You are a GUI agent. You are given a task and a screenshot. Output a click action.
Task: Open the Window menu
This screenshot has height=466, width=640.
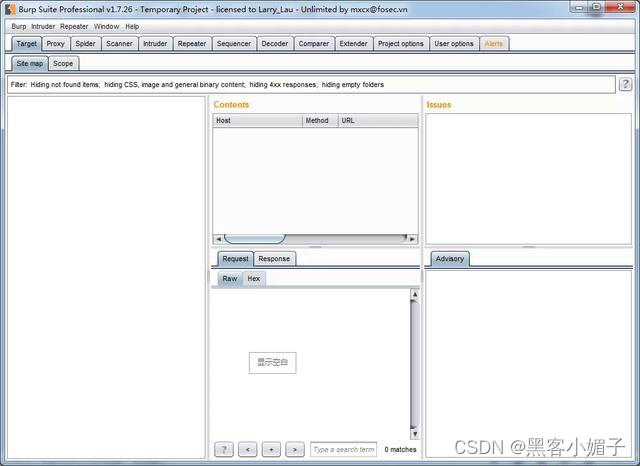click(106, 27)
